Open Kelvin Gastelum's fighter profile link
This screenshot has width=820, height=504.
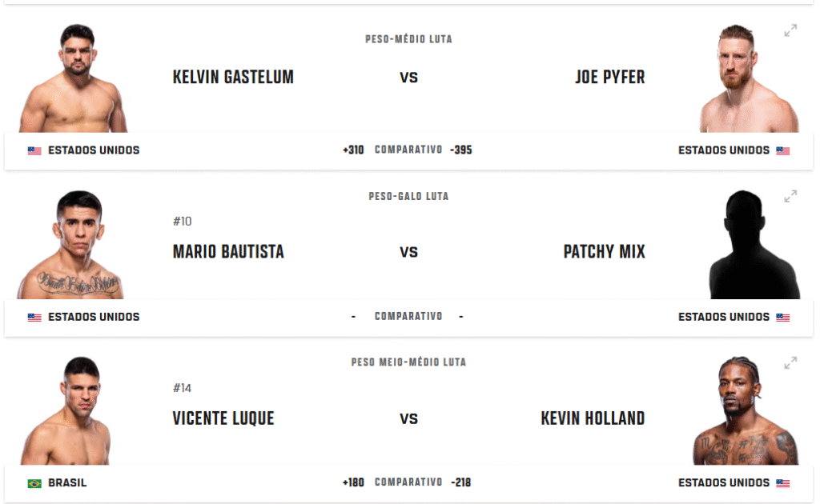[x=233, y=78]
